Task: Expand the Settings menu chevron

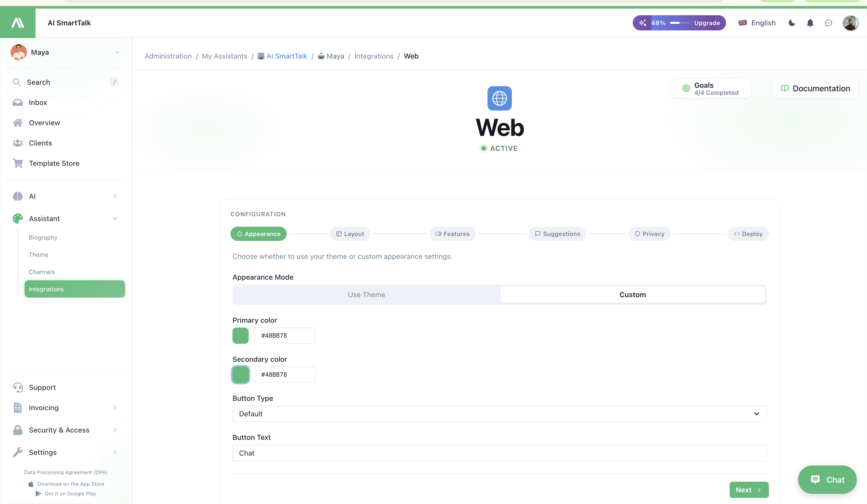Action: click(115, 452)
